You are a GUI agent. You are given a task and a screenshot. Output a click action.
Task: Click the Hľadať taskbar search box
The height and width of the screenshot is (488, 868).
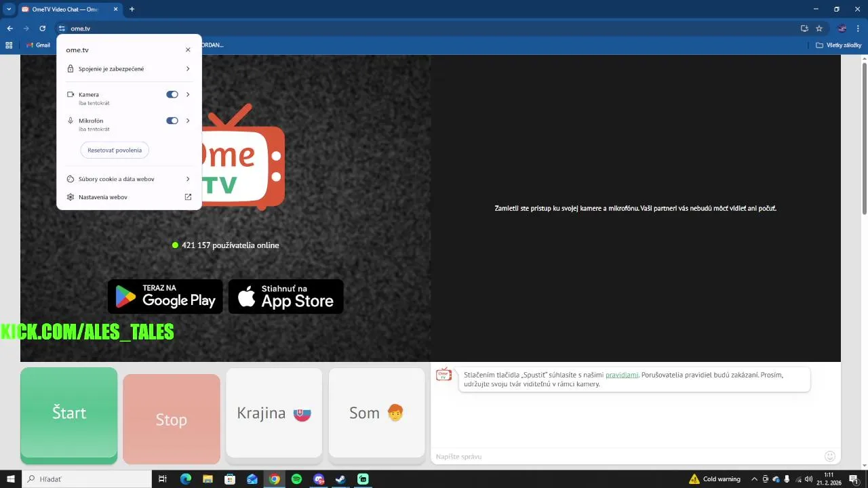pyautogui.click(x=87, y=479)
